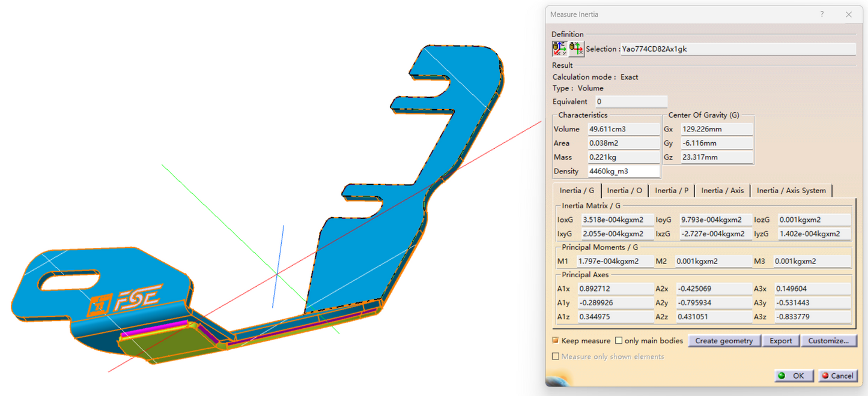Confirm with the green OK button
Image resolution: width=868 pixels, height=396 pixels.
794,376
